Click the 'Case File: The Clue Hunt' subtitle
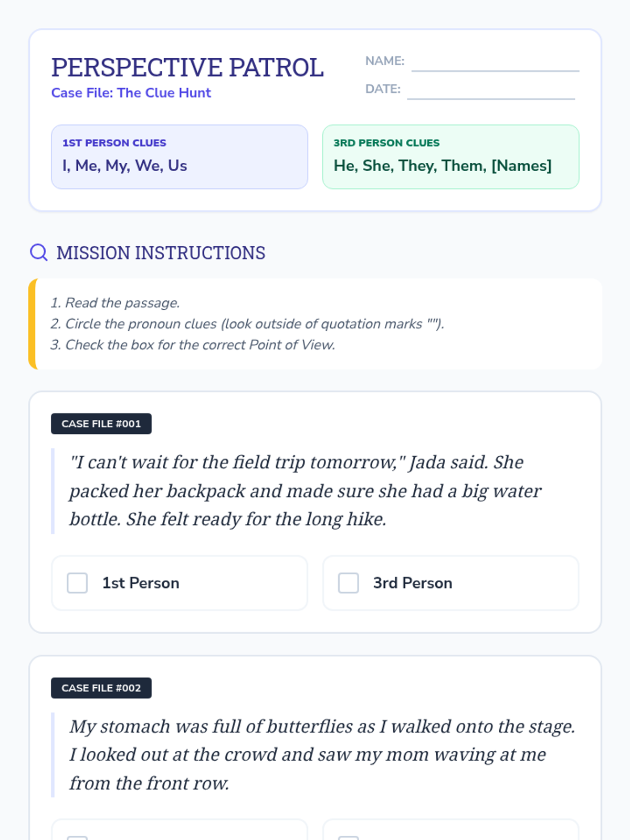 coord(131,93)
